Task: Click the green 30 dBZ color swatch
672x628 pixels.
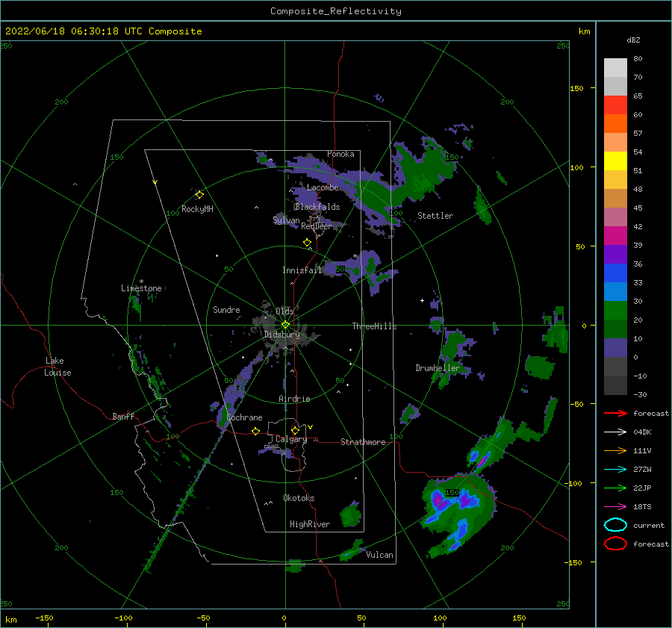Action: 615,310
